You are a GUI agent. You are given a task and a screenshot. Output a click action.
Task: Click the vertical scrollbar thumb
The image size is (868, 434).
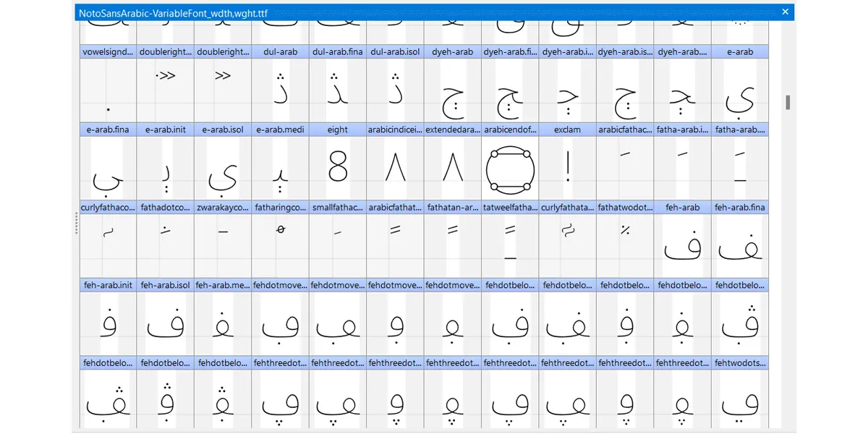coord(788,102)
